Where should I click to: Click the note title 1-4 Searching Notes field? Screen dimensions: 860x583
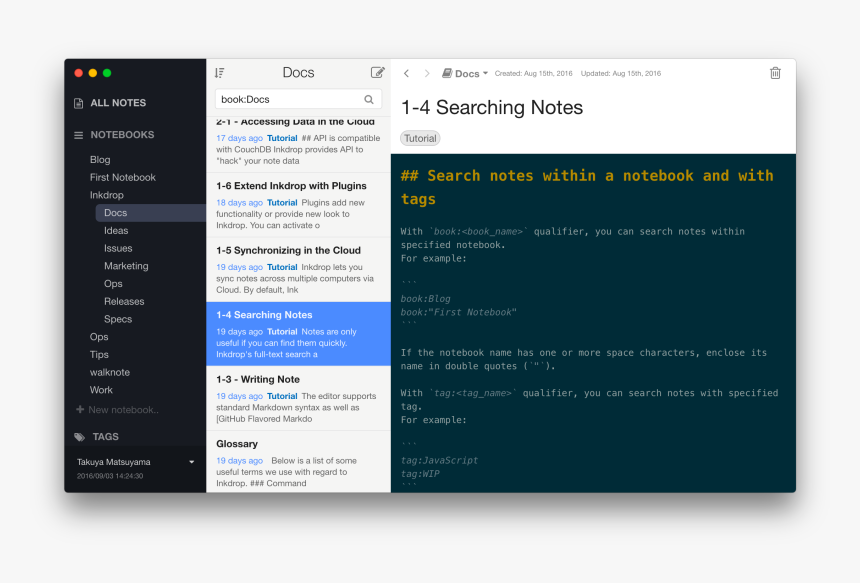click(x=492, y=107)
